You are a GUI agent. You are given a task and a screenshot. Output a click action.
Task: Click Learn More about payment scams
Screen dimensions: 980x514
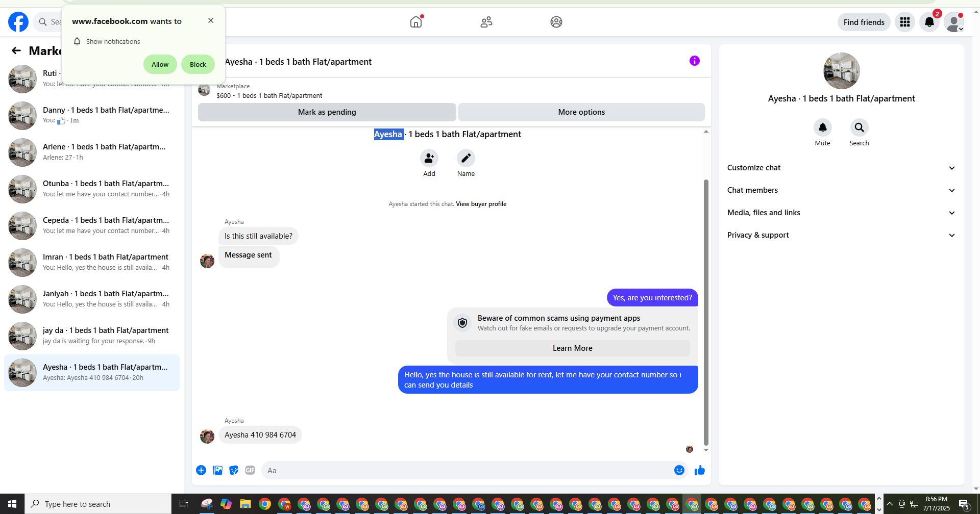point(573,348)
